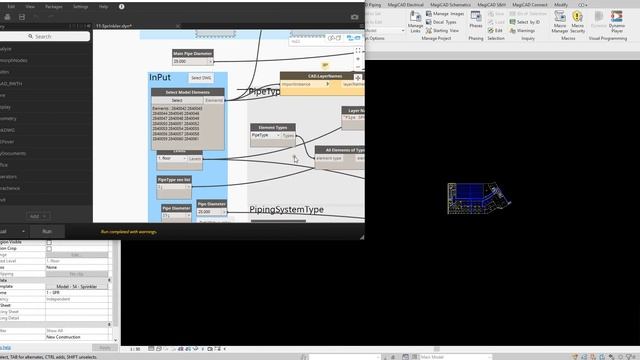Open Edit menu in Dynamo
Image resolution: width=640 pixels, height=360 pixels.
[x=11, y=7]
